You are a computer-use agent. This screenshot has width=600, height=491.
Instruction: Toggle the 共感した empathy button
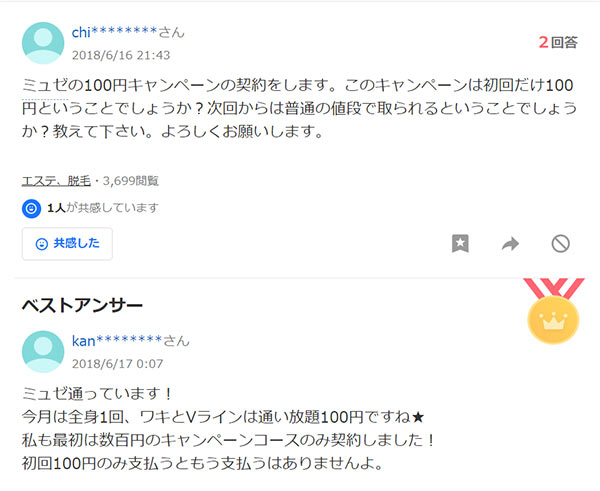(x=67, y=244)
